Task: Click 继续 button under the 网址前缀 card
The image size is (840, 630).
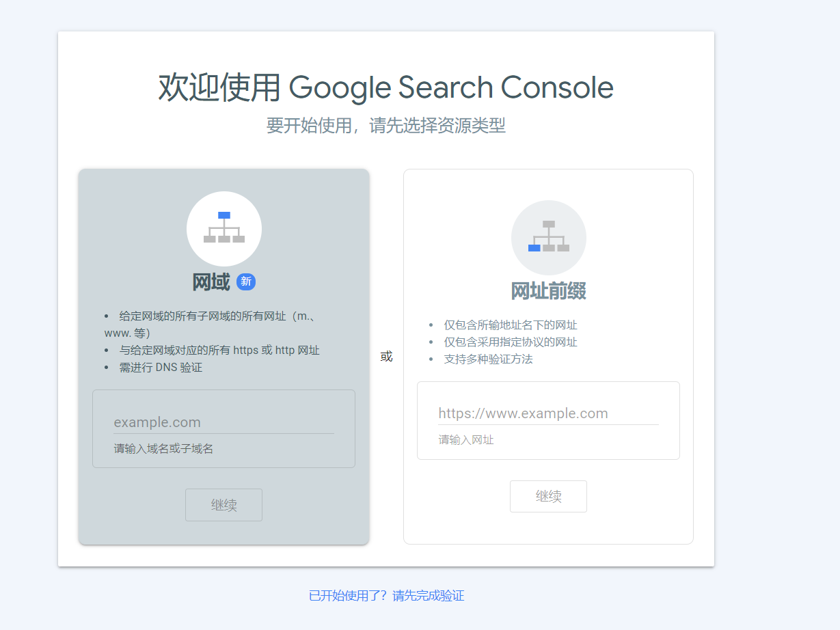Action: click(x=548, y=496)
